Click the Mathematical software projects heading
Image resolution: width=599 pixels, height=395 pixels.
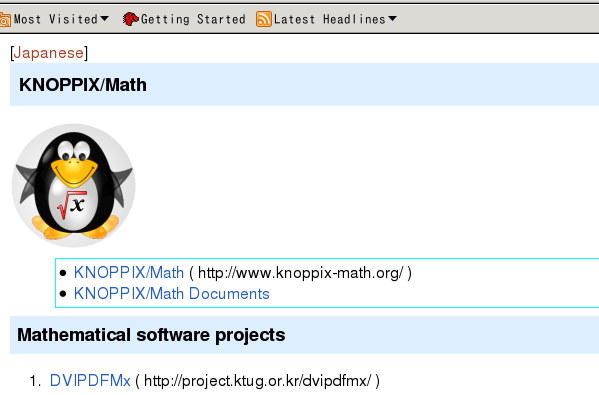pyautogui.click(x=151, y=335)
